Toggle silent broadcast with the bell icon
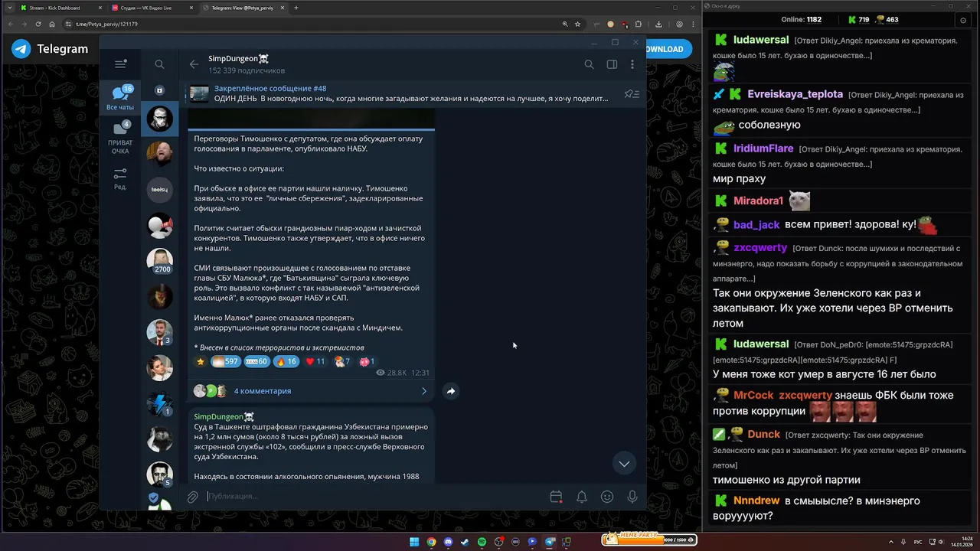Viewport: 980px width, 551px height. pos(582,497)
